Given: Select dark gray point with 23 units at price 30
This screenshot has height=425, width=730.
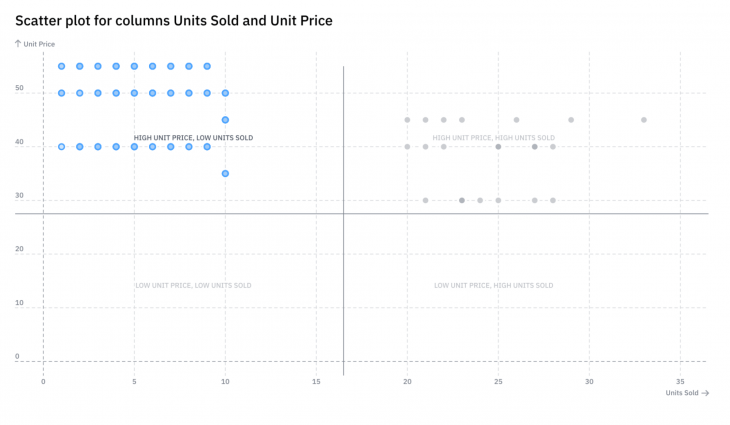Looking at the screenshot, I should pyautogui.click(x=462, y=201).
